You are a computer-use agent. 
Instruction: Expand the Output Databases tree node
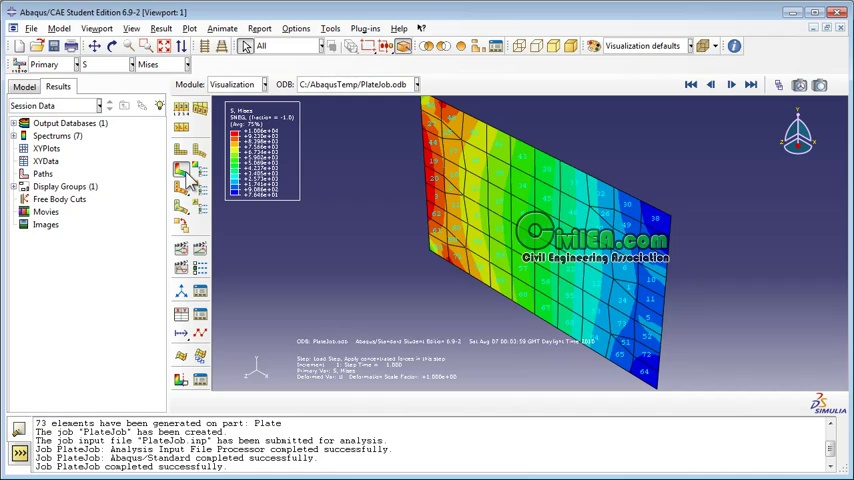pos(14,123)
